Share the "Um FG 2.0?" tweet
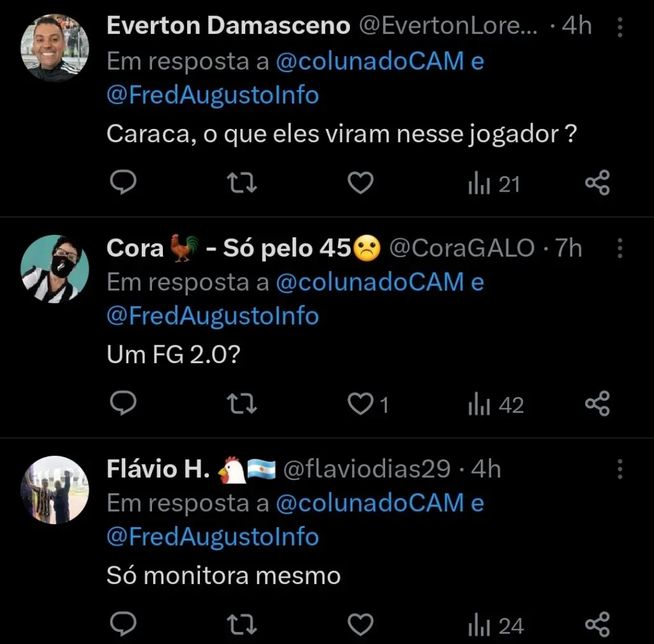Screen dimensions: 654x644 coord(597,405)
